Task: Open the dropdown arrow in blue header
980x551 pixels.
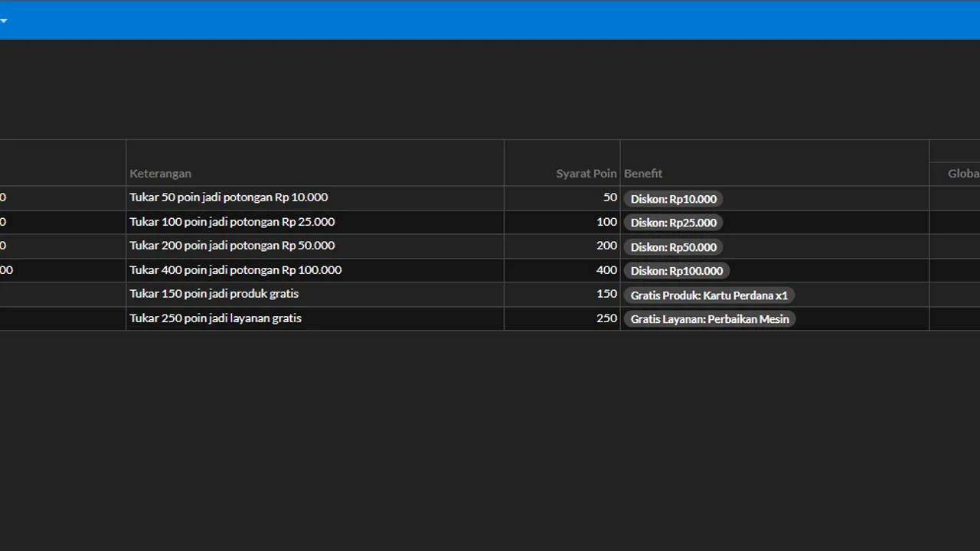Action: [x=4, y=21]
